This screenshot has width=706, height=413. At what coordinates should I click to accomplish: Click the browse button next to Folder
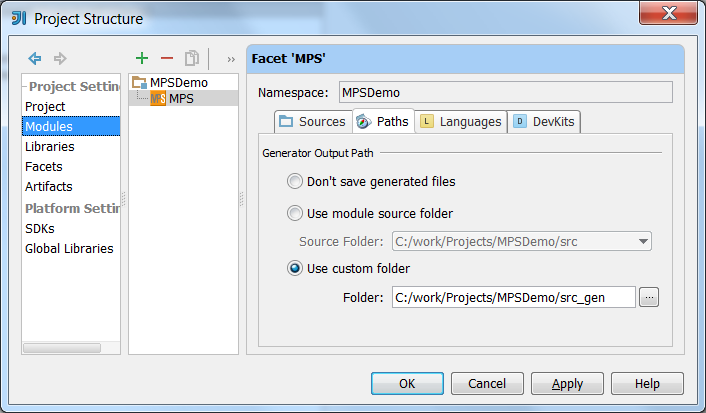point(649,297)
